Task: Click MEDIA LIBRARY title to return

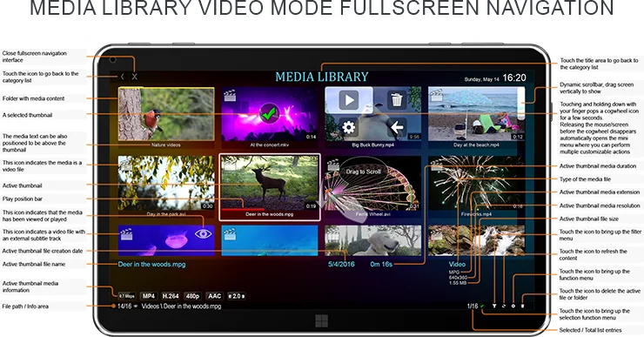Action: 322,77
